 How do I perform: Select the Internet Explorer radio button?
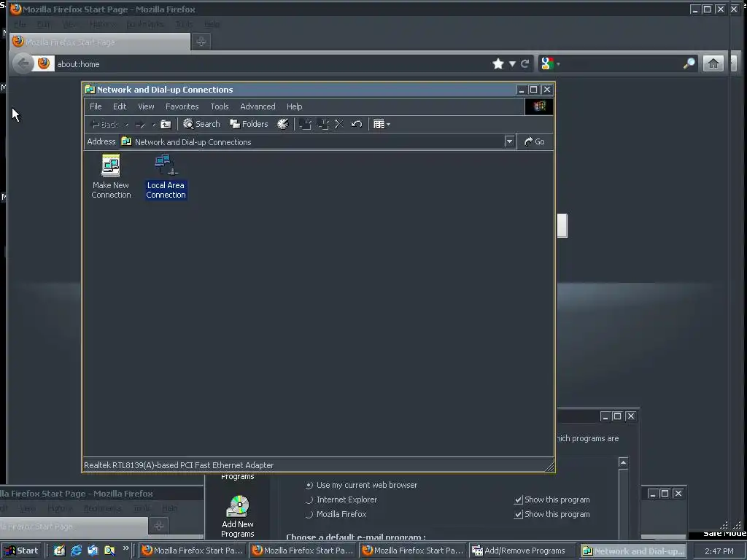pos(309,500)
